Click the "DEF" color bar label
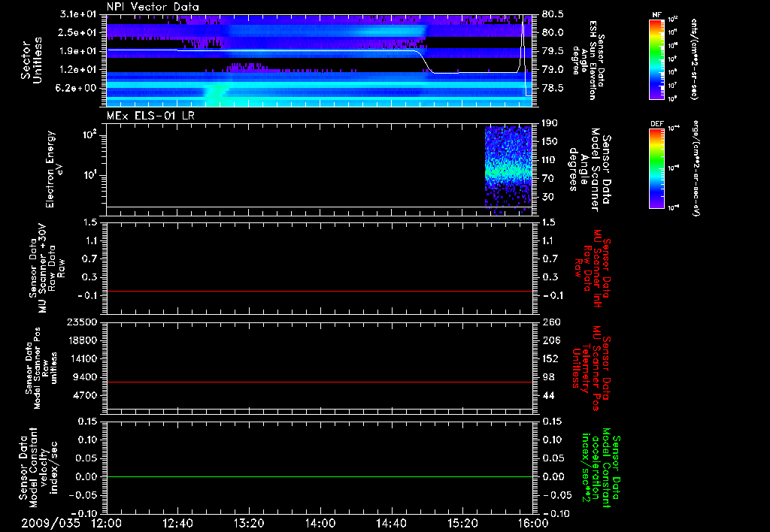The image size is (770, 532). point(657,124)
